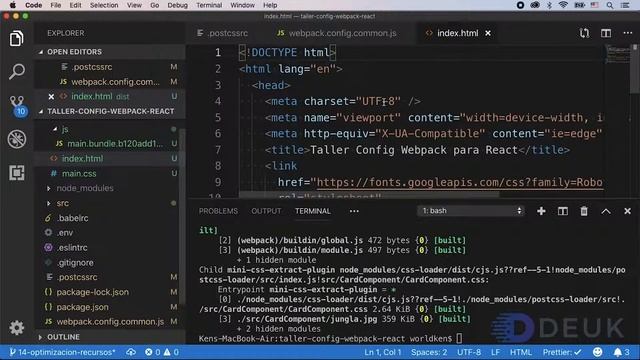Switch to the Problems panel tab
The image size is (640, 360).
click(x=218, y=211)
